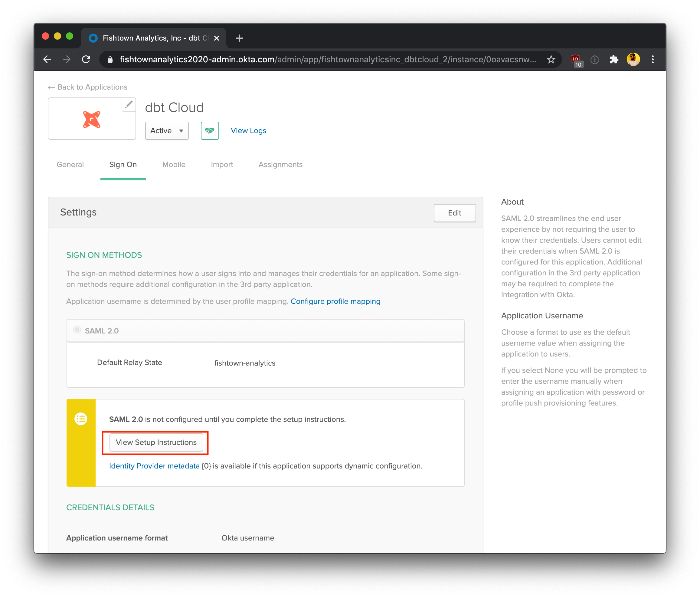Click the View Logs link
The image size is (700, 598).
tap(248, 130)
